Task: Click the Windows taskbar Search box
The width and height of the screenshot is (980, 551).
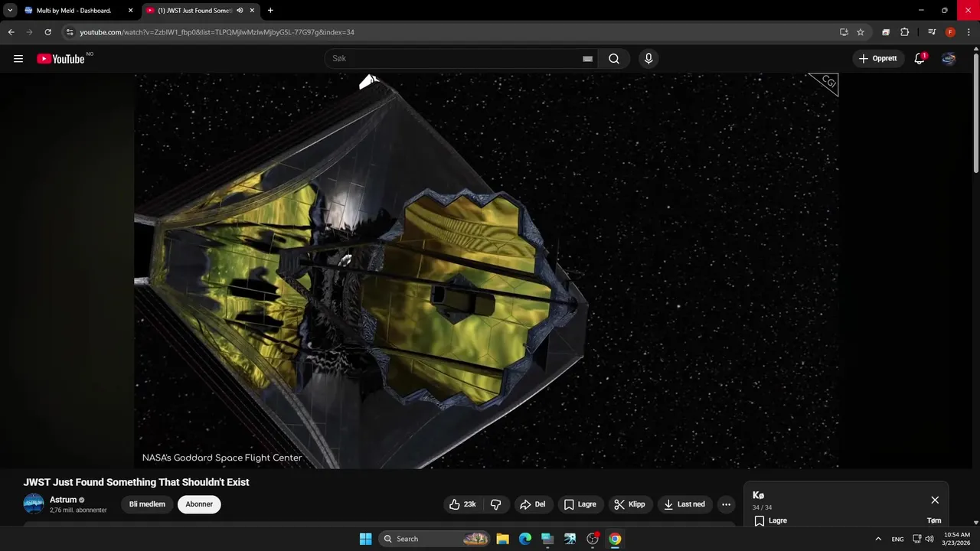Action: click(x=434, y=539)
